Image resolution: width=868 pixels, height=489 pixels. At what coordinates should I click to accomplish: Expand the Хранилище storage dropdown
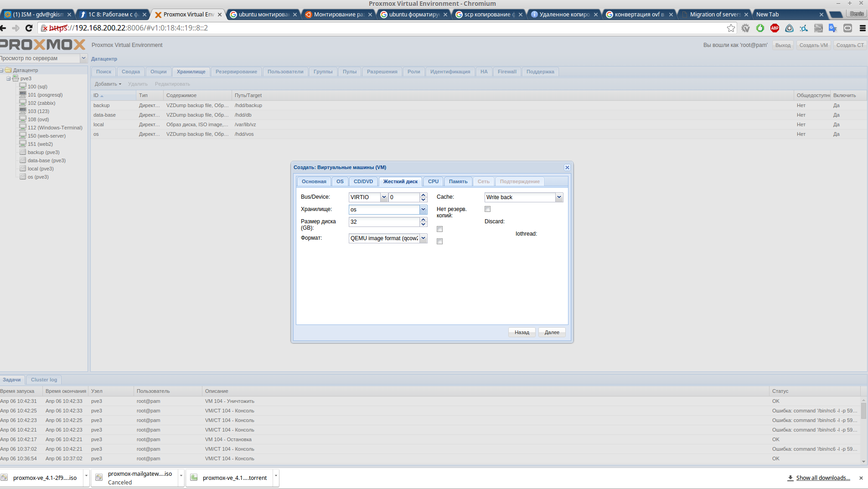(423, 210)
